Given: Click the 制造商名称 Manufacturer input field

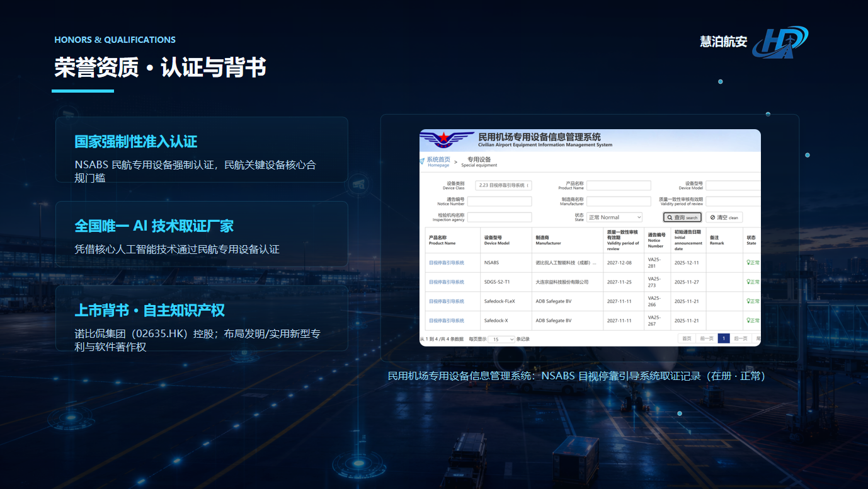Looking at the screenshot, I should [619, 202].
